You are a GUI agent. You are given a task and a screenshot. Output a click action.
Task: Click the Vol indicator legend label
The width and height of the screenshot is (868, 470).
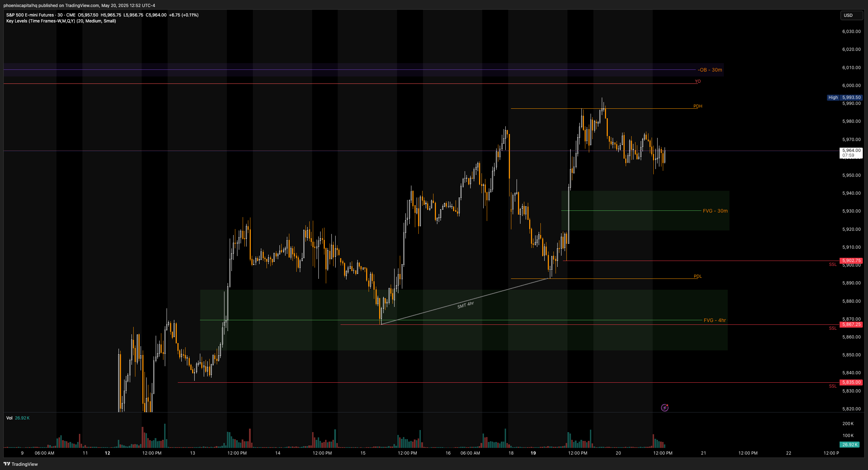9,418
